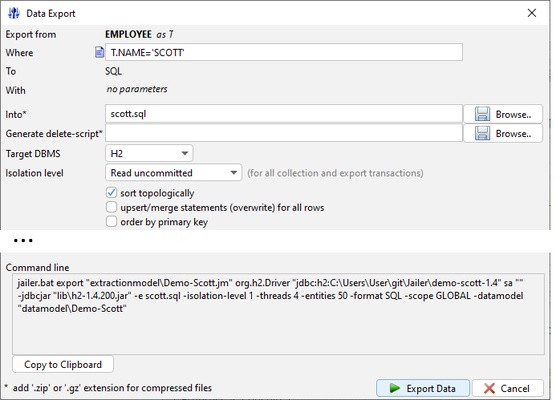Viewport: 556px width, 400px height.
Task: Open the Where condition editor icon
Action: (99, 52)
